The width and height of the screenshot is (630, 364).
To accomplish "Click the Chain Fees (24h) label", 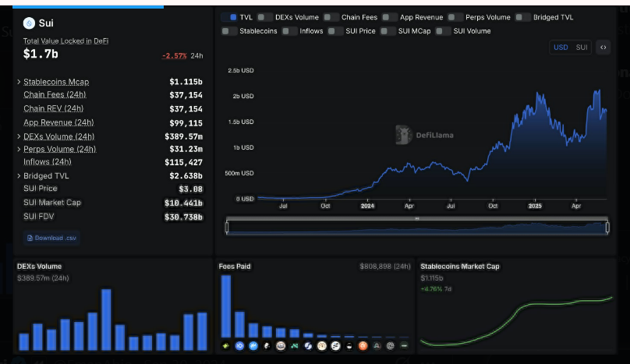I will click(x=55, y=95).
